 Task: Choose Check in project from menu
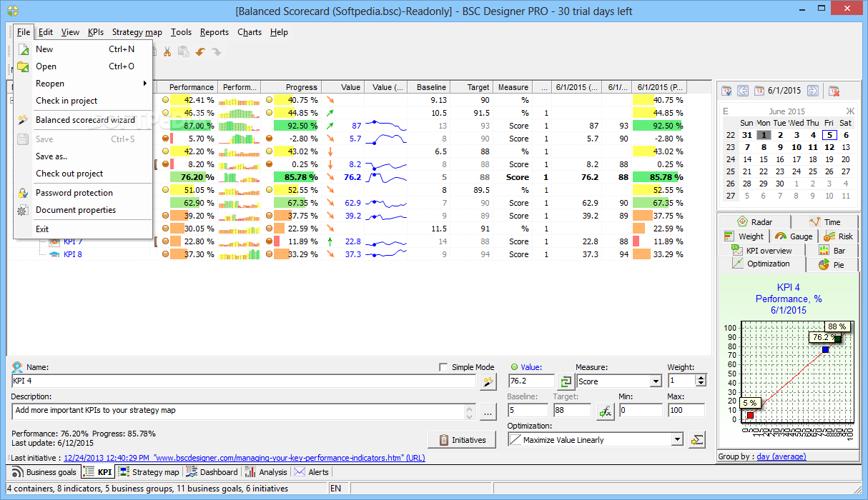(84, 101)
